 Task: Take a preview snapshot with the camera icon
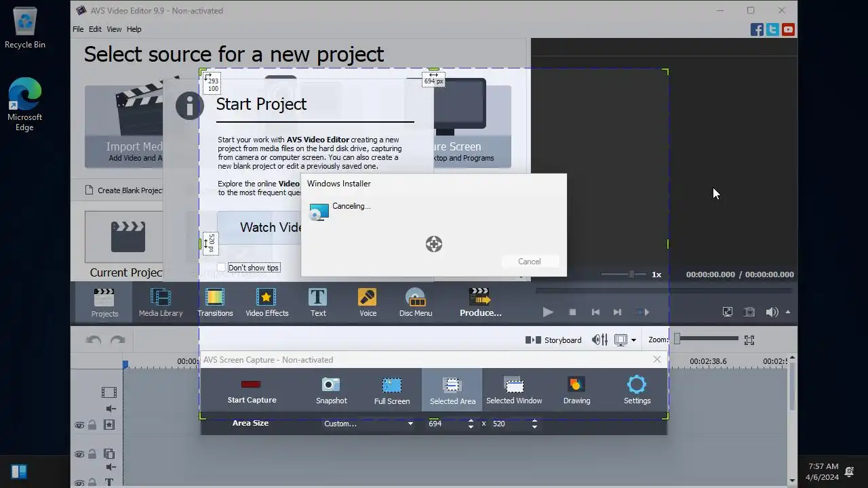tap(749, 312)
